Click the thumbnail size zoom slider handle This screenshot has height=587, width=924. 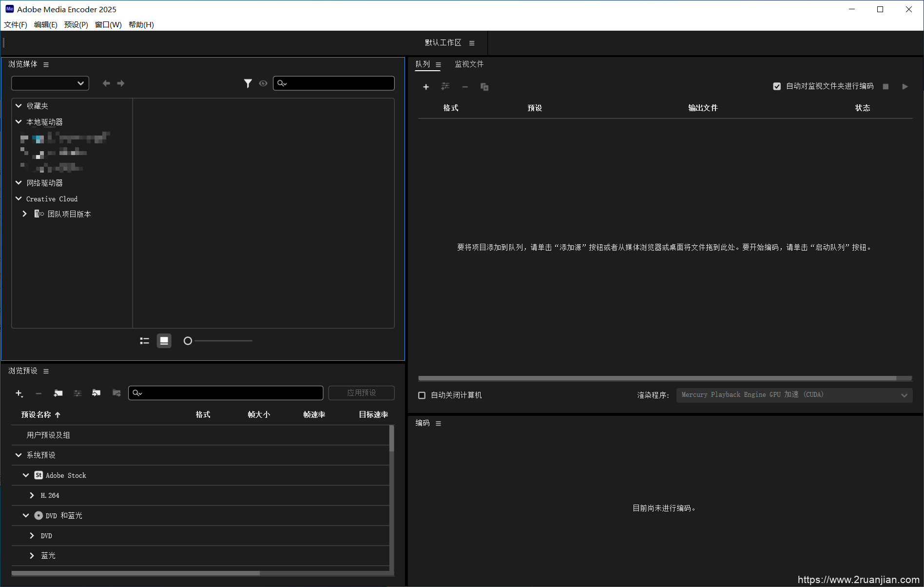pyautogui.click(x=188, y=341)
